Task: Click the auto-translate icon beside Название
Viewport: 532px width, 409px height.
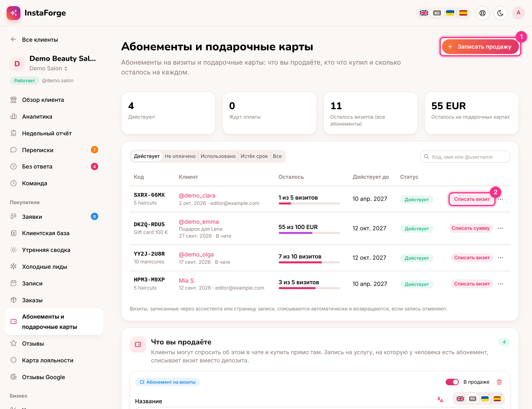Action: [x=440, y=399]
